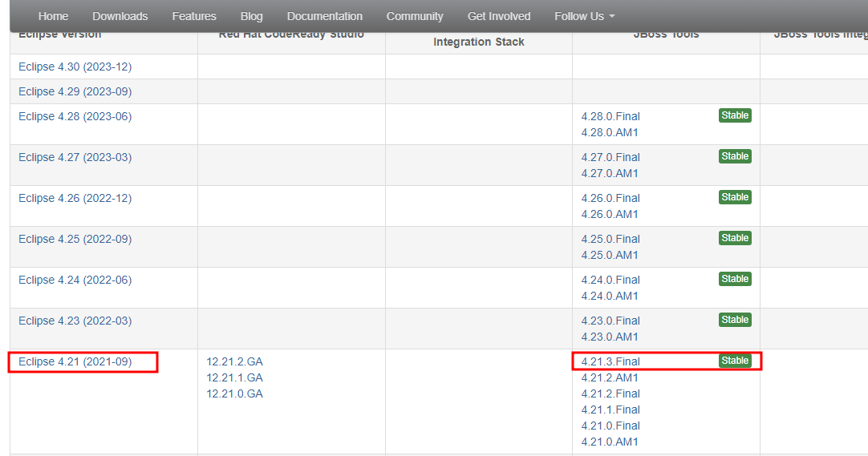Screen dimensions: 868x456
Task: Click the Stable badge beside 4.25.0.Final
Action: 735,238
